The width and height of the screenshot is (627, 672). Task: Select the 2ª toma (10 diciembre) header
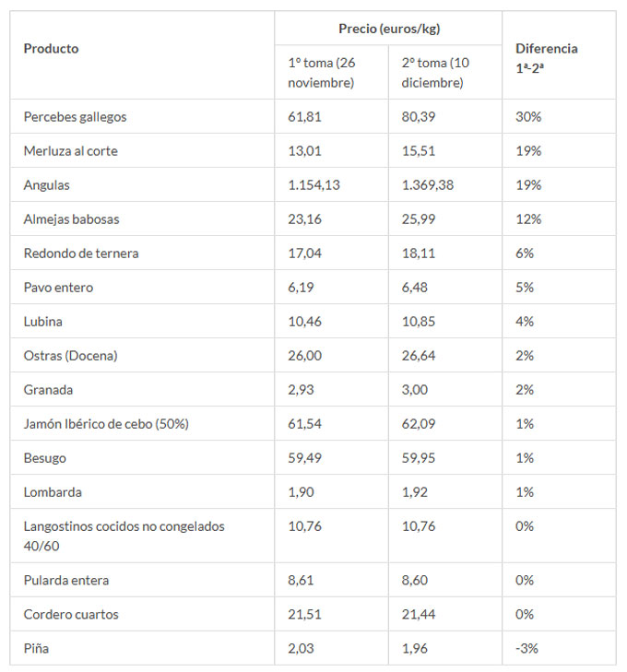click(x=436, y=73)
